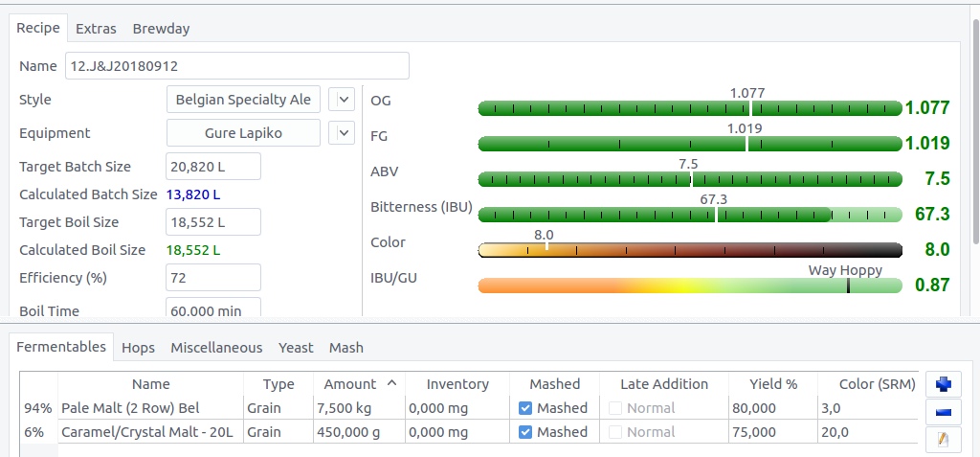Go to the Yeast tab
Screen dimensions: 980x457
[x=296, y=348]
